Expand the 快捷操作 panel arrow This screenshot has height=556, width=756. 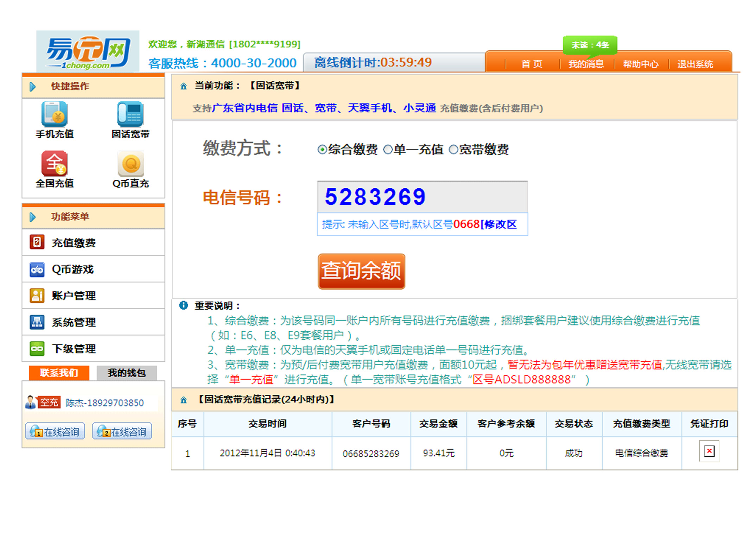click(x=33, y=87)
